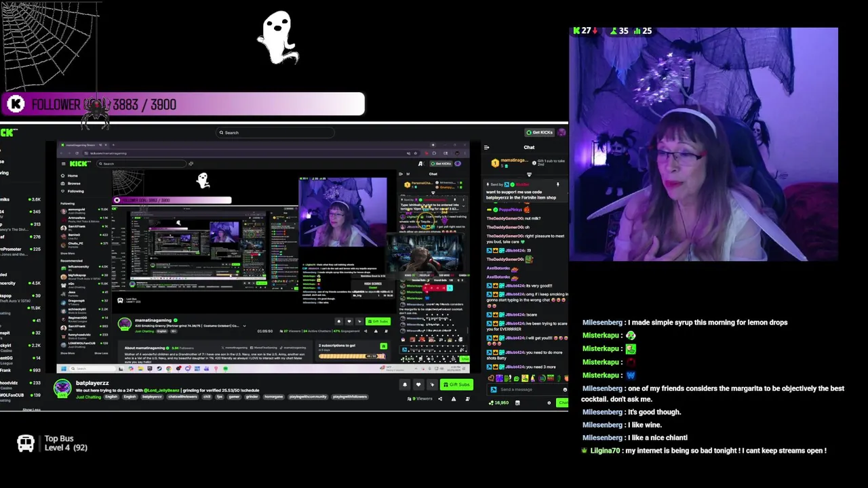The image size is (868, 488).
Task: Open the Windows Start button in nested taskbar
Action: [x=64, y=369]
